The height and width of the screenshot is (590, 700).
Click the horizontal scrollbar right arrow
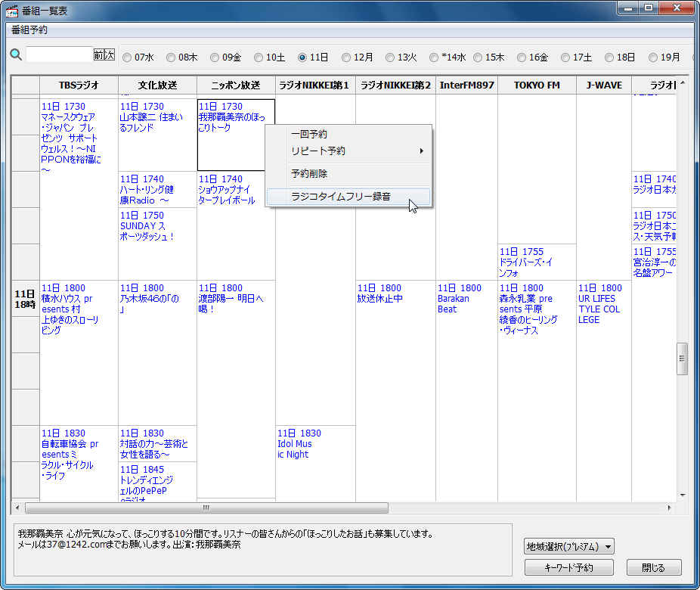669,508
